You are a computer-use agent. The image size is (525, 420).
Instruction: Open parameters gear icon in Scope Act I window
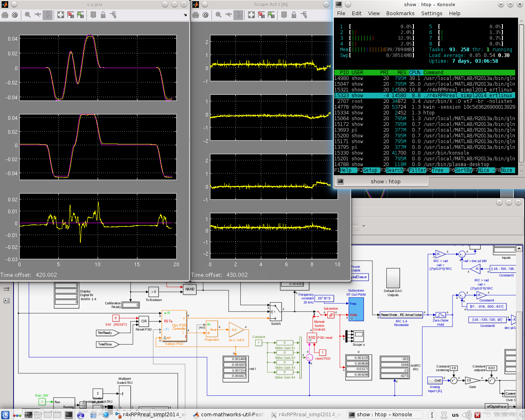[x=205, y=15]
